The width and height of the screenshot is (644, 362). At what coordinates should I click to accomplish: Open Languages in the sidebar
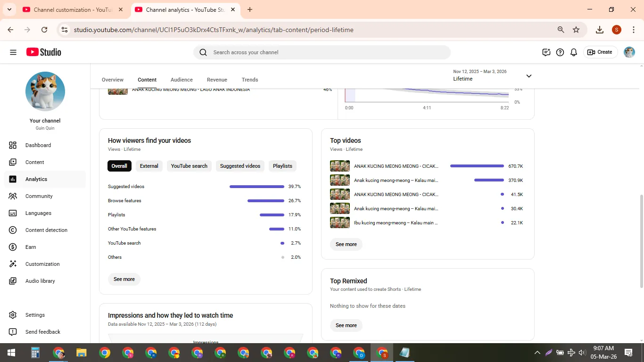[x=45, y=213]
